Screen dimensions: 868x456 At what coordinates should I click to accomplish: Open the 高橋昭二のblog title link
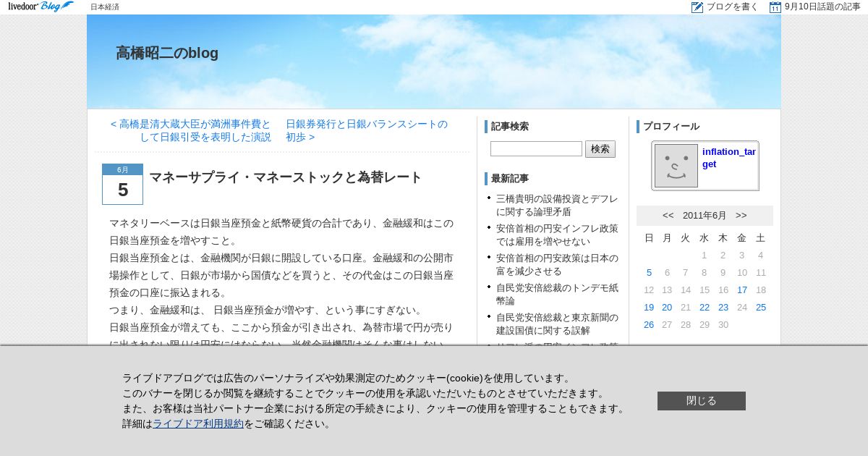tap(167, 53)
